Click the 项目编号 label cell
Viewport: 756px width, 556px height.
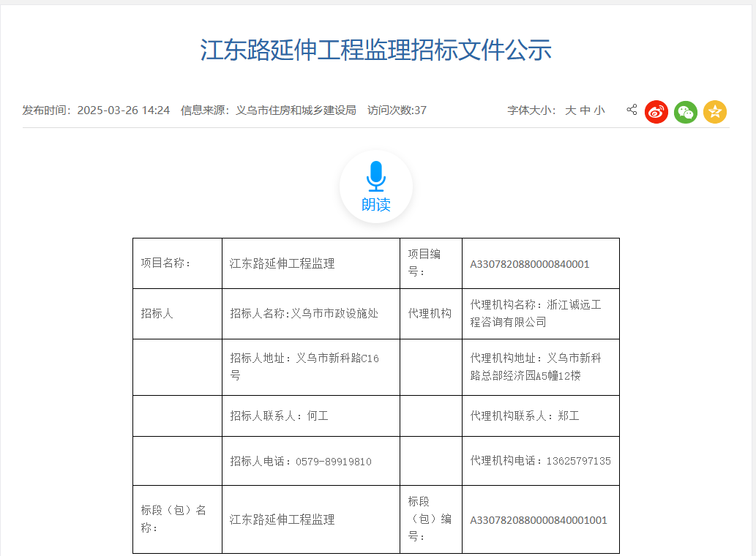(431, 263)
